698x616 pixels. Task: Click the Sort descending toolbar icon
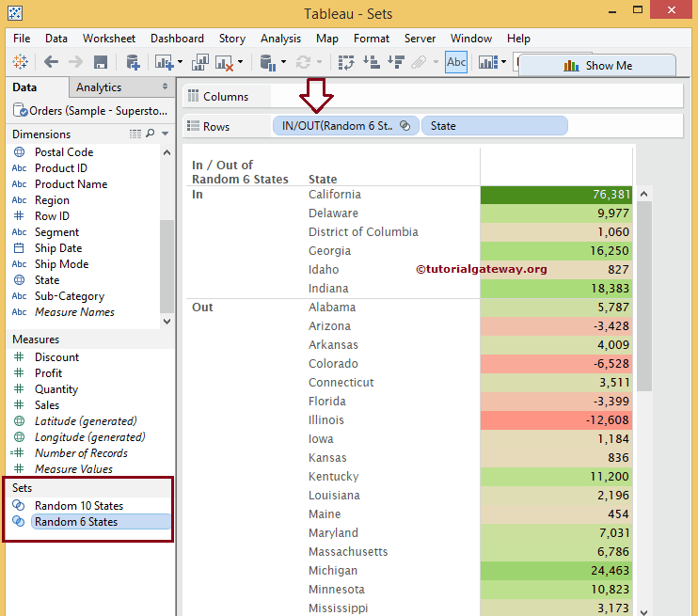(395, 63)
